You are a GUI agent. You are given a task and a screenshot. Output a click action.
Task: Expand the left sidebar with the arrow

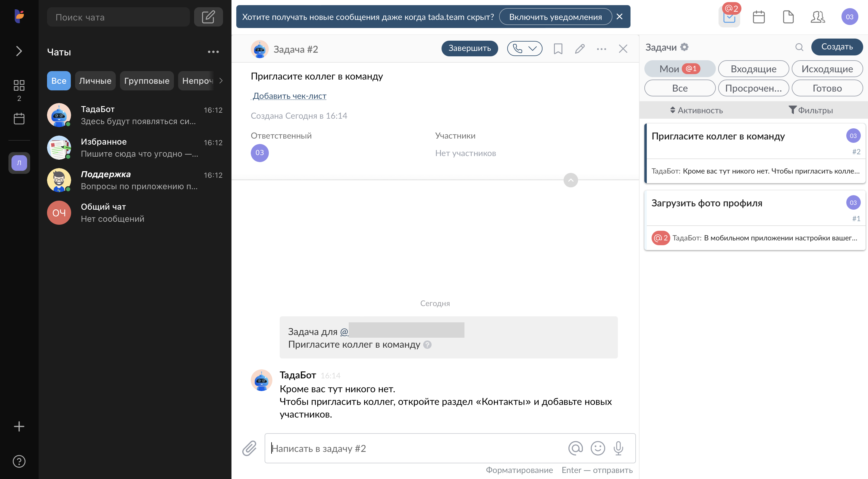19,51
